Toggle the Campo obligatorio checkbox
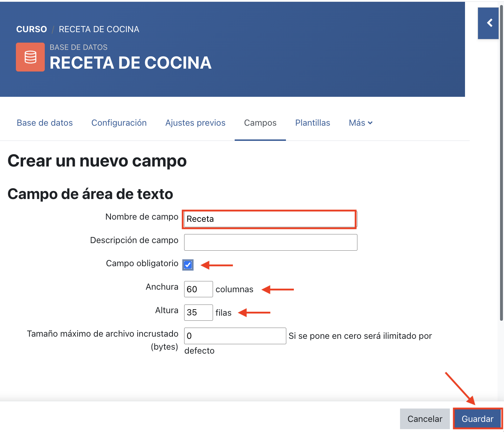 [x=188, y=265]
